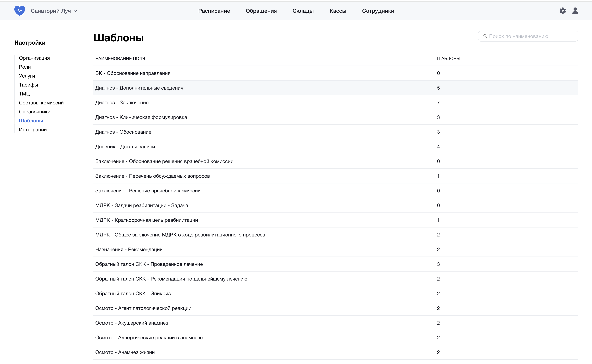Open the Расписание menu item
The height and width of the screenshot is (364, 592).
[214, 11]
